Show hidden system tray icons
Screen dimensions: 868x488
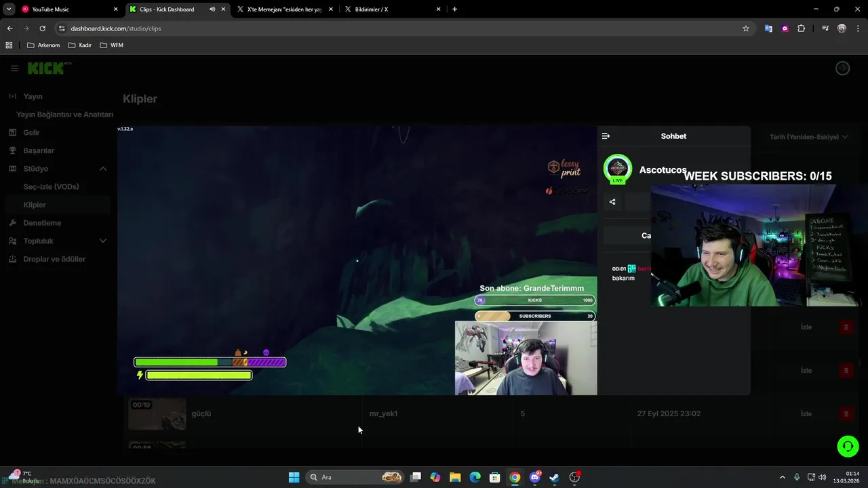tap(782, 477)
